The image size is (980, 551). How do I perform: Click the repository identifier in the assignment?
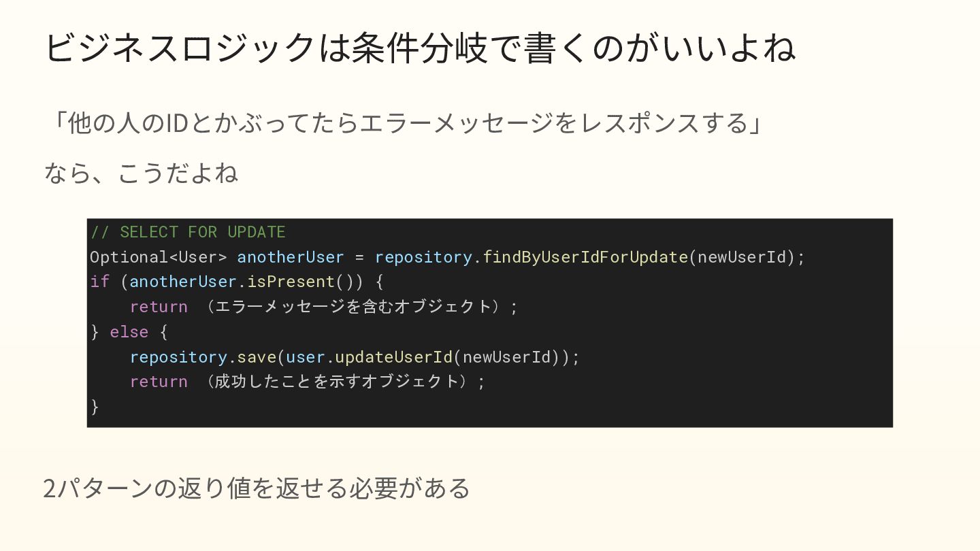423,257
